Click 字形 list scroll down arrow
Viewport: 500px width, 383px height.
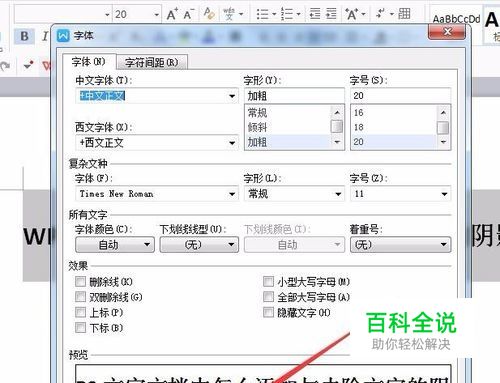click(337, 142)
